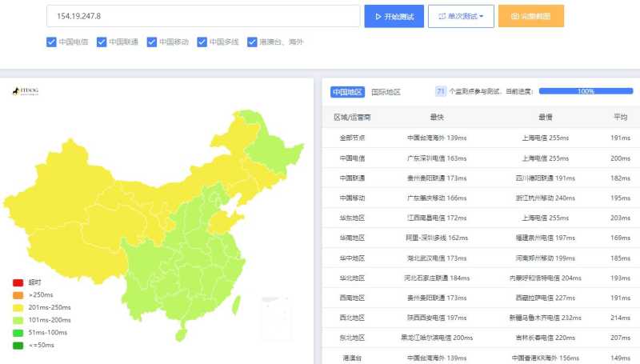Click the 华南地区 row label
The width and height of the screenshot is (640, 364).
pos(352,238)
